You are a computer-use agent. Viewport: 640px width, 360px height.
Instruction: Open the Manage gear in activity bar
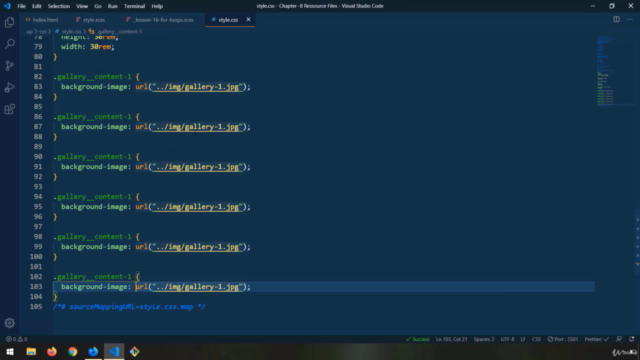click(9, 323)
